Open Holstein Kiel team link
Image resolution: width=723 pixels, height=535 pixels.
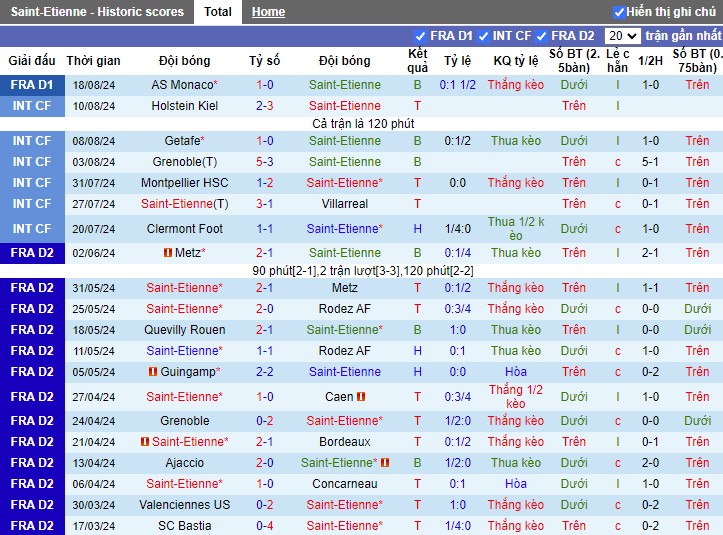(184, 106)
